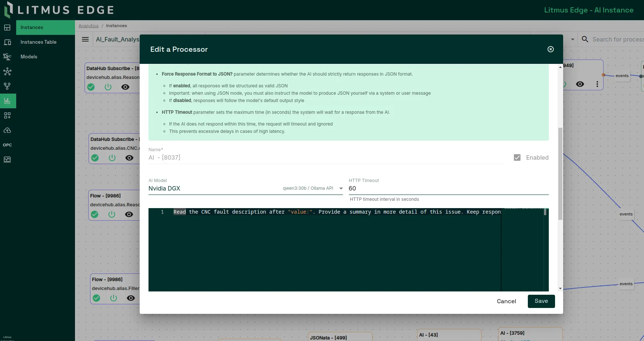
Task: Select Instances Table in the side menu
Action: [46, 42]
